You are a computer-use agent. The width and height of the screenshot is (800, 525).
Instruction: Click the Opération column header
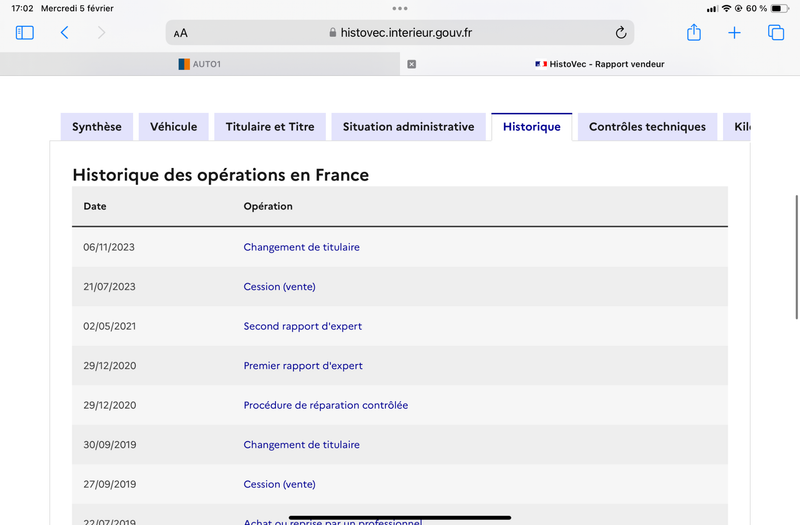268,206
